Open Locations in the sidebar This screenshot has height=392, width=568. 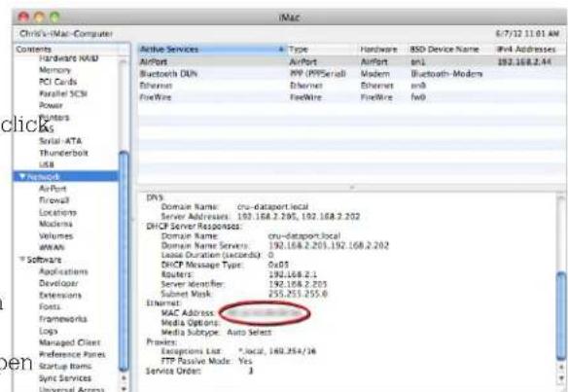pos(57,212)
